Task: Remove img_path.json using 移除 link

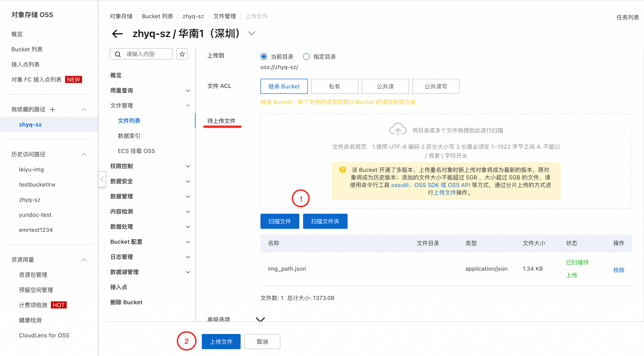Action: pyautogui.click(x=618, y=270)
